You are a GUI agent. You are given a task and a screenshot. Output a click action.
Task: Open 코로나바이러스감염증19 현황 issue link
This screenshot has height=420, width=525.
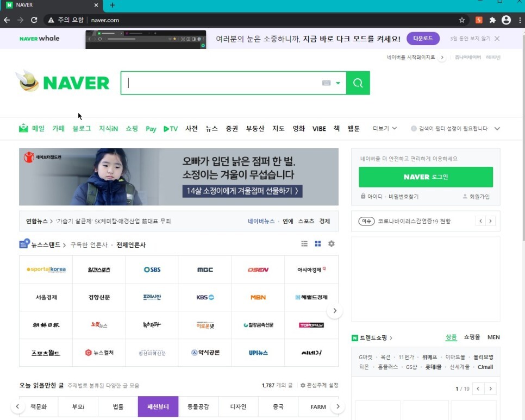tap(414, 221)
